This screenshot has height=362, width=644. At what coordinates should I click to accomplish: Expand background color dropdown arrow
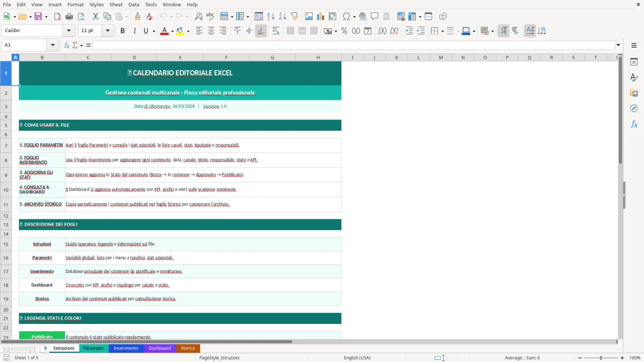188,31
